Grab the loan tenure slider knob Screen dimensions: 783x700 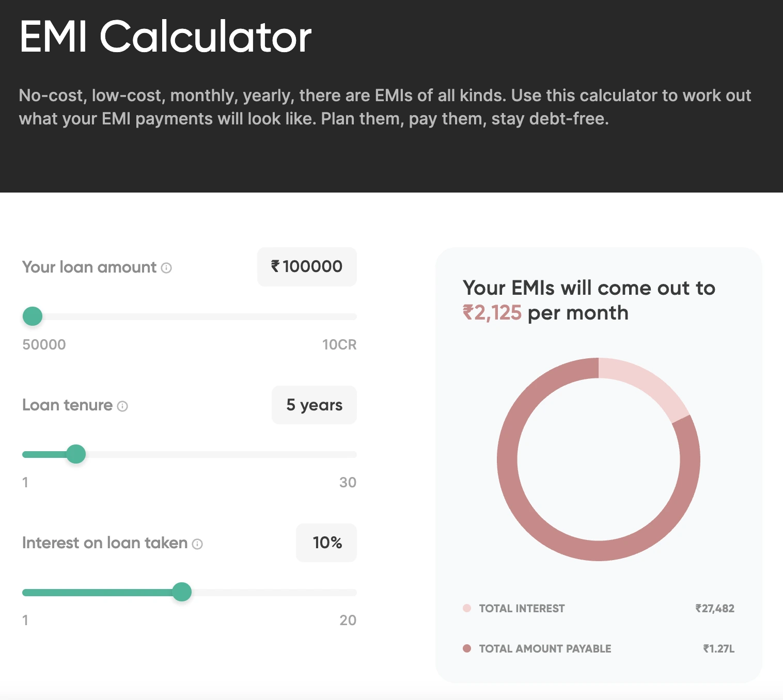click(76, 454)
